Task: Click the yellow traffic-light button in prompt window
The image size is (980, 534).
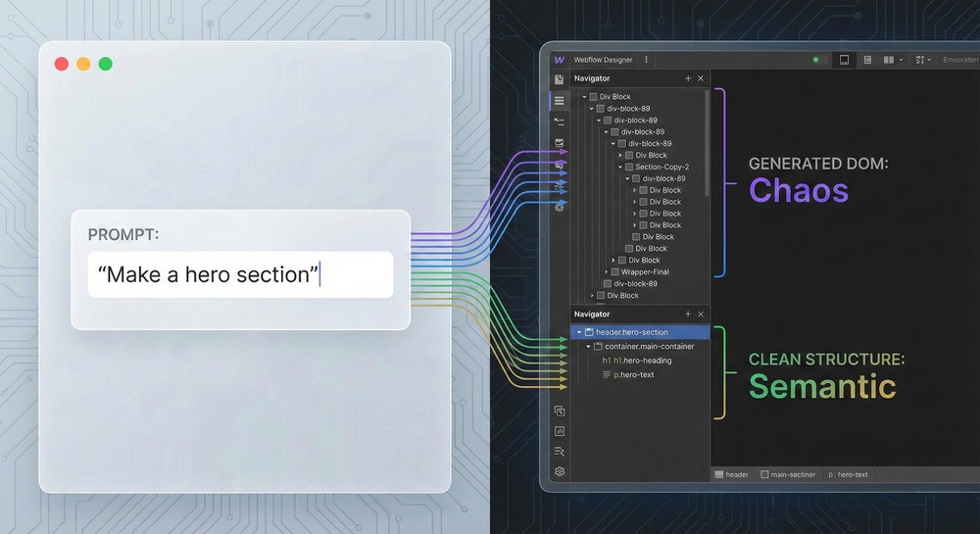Action: pyautogui.click(x=83, y=64)
